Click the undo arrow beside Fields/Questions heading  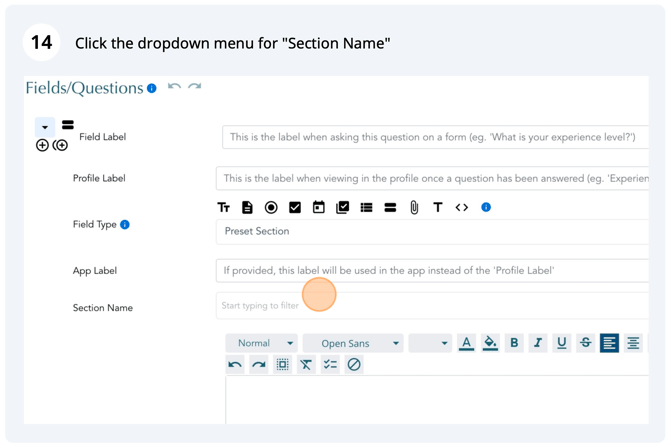pos(174,87)
